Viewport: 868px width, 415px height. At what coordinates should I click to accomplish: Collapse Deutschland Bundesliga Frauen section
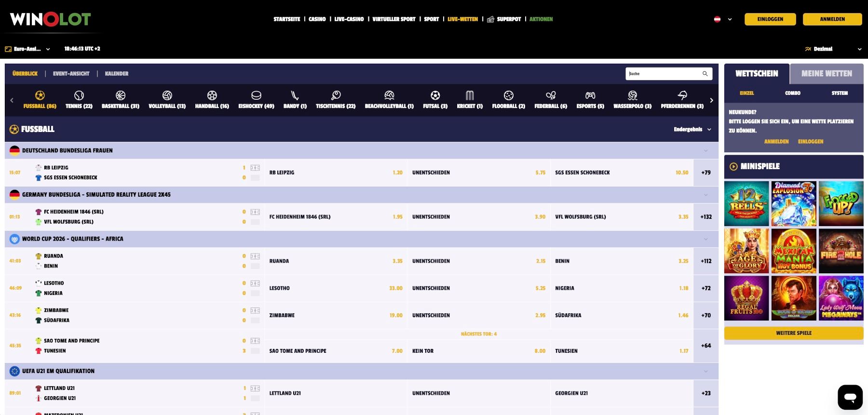click(705, 150)
